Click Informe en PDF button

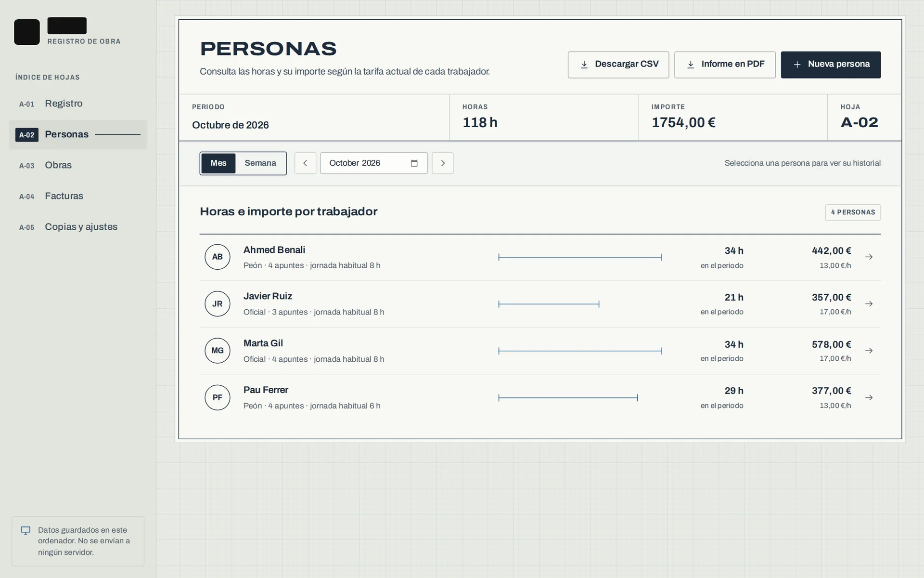[725, 65]
